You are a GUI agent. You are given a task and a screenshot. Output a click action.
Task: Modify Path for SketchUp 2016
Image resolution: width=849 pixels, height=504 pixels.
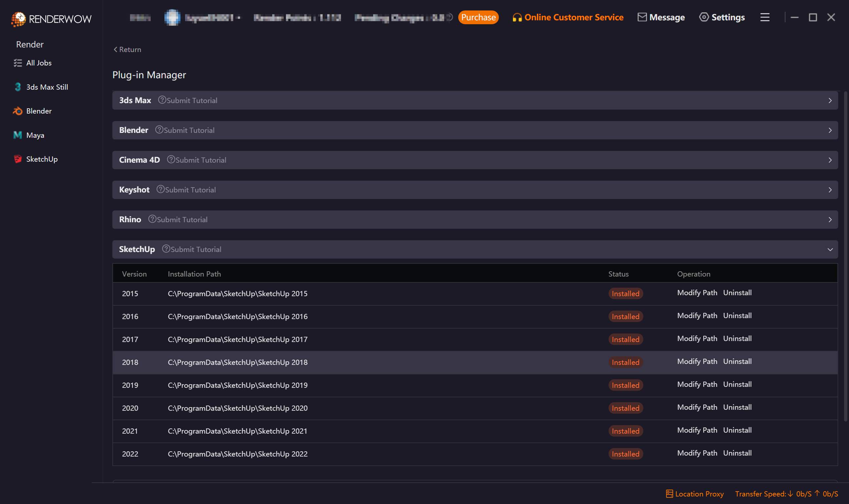(697, 315)
